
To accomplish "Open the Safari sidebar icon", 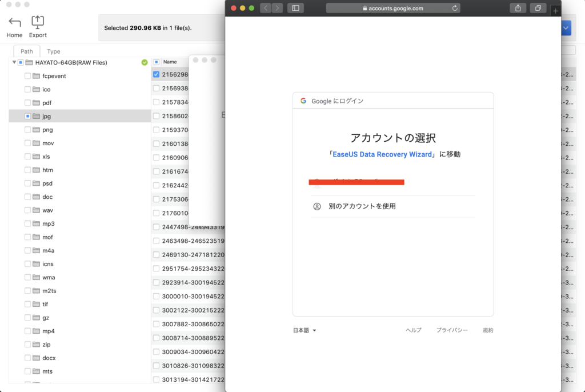I will [295, 8].
